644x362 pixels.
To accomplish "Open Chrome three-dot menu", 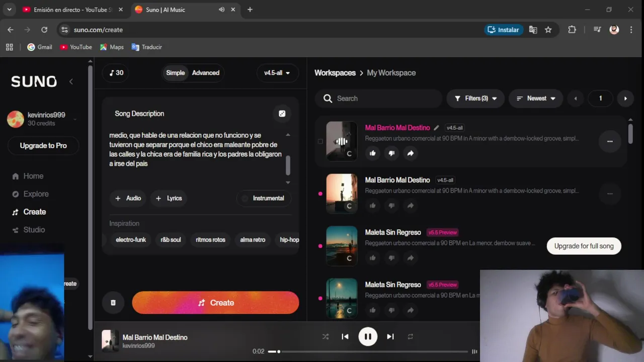I will click(x=631, y=30).
